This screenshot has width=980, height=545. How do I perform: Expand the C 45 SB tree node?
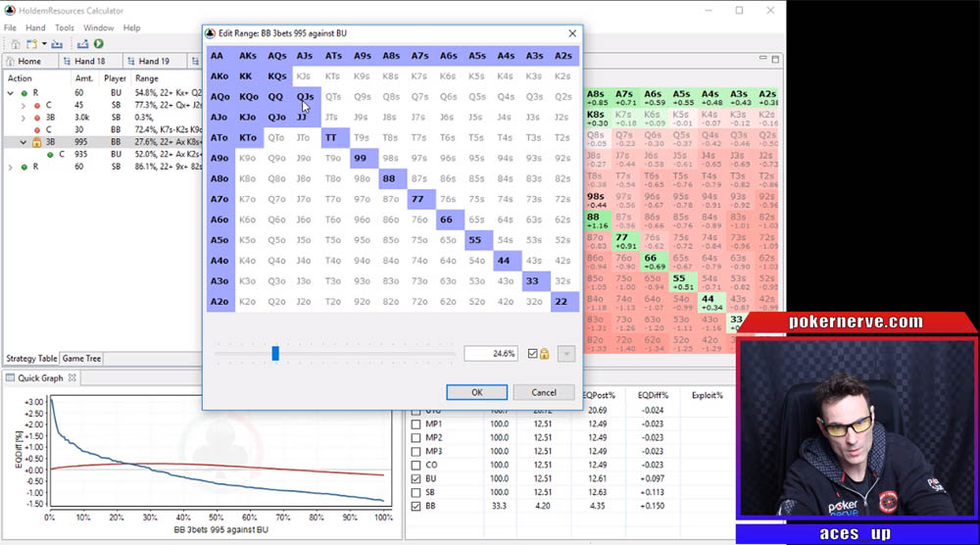tap(24, 106)
